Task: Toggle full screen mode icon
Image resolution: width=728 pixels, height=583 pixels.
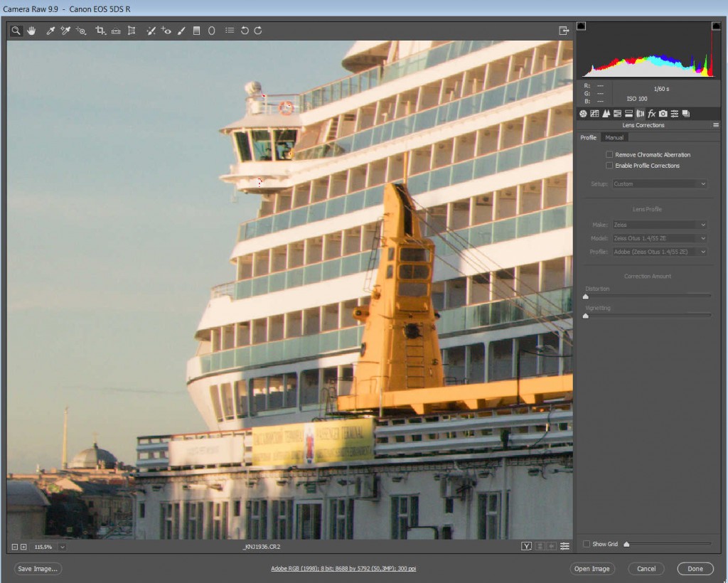Action: pos(564,31)
